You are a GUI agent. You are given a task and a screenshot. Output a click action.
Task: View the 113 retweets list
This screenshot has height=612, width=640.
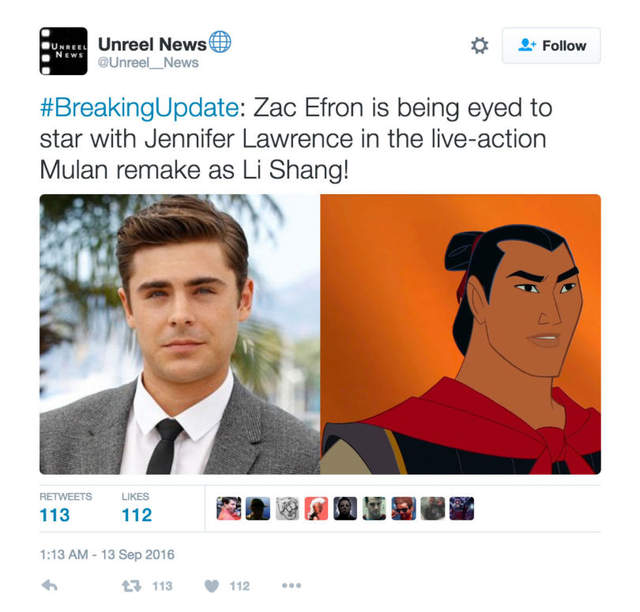pos(66,508)
